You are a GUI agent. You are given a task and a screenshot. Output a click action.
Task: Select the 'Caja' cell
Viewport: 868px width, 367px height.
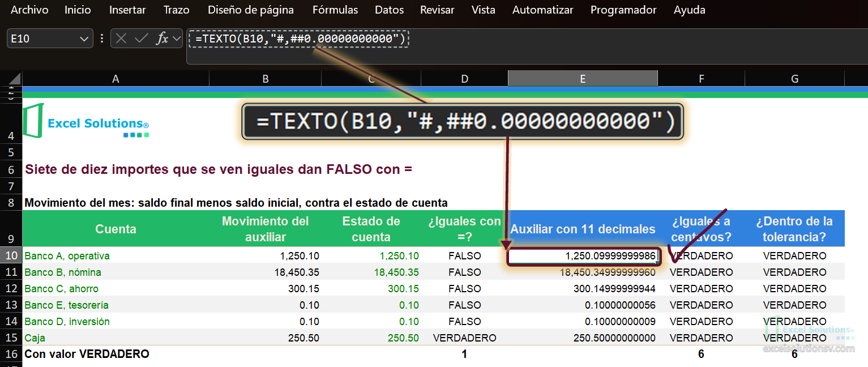coord(116,338)
